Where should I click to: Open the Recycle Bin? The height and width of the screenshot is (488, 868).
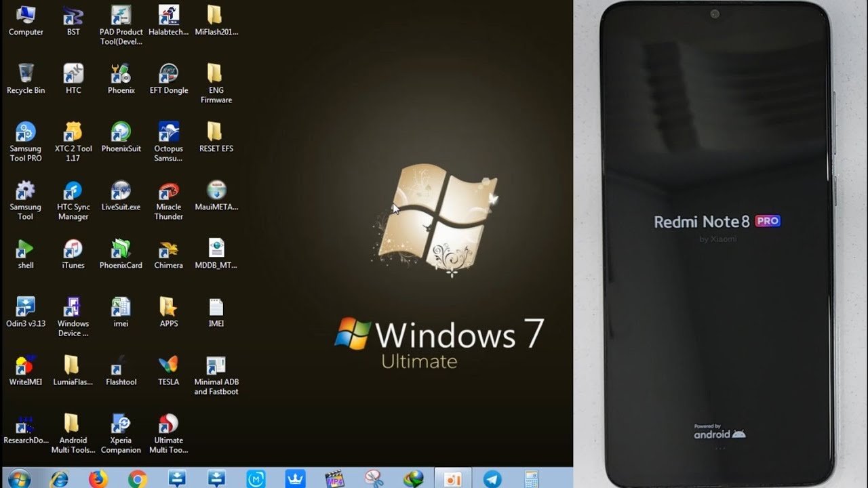(26, 79)
